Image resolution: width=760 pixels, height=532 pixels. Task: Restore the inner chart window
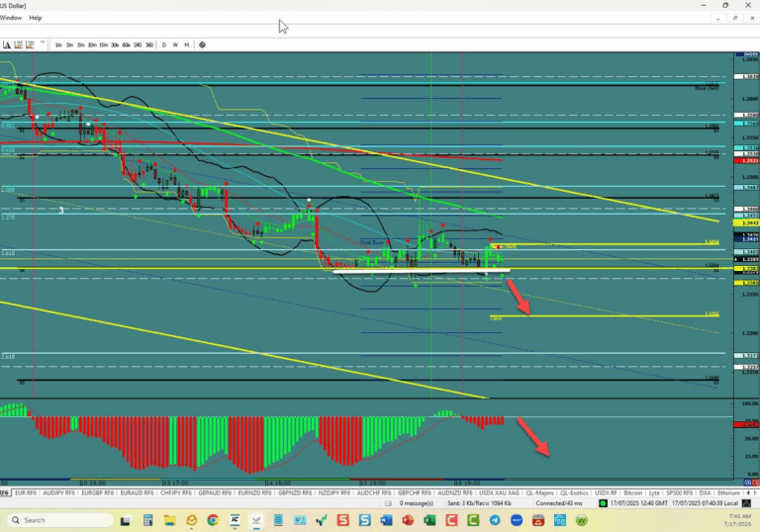point(735,18)
